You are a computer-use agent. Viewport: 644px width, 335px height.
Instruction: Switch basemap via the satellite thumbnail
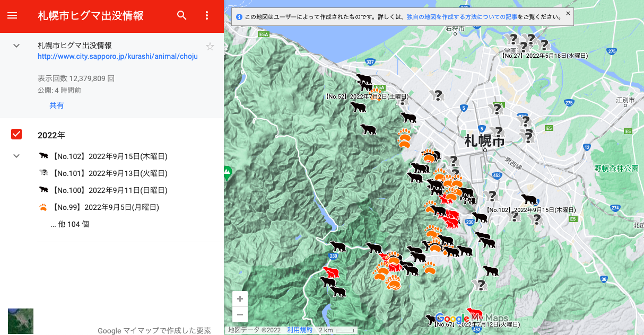point(21,321)
